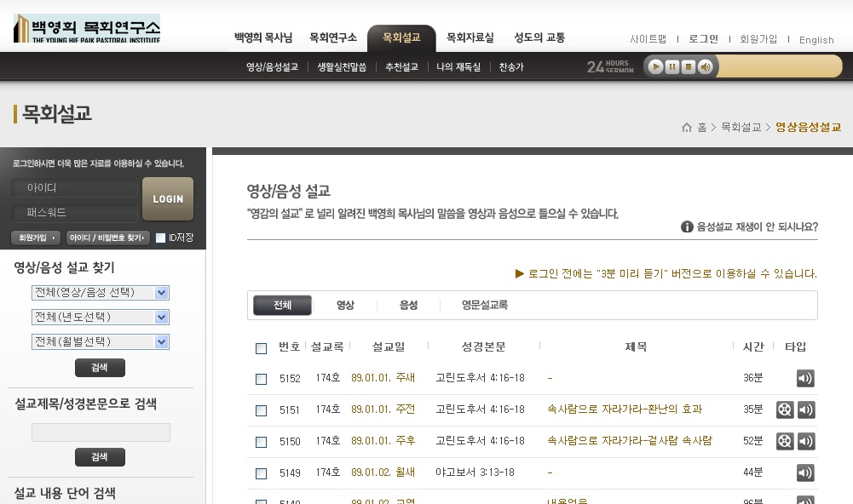Tick the checkbox for sermon number 5149
The image size is (853, 504).
[261, 472]
